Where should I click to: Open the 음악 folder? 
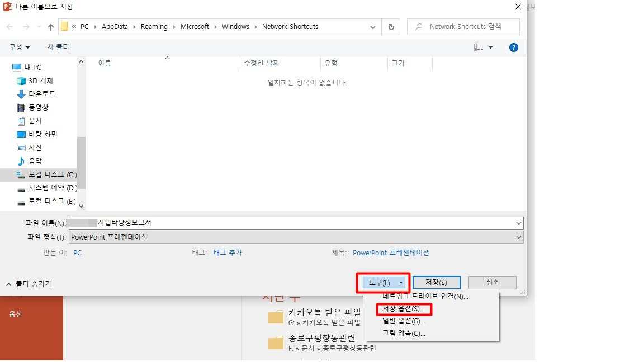[x=29, y=161]
